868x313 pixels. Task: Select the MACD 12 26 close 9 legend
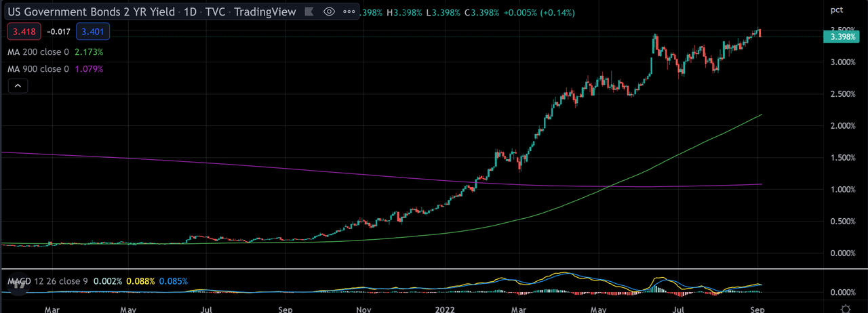pos(47,280)
